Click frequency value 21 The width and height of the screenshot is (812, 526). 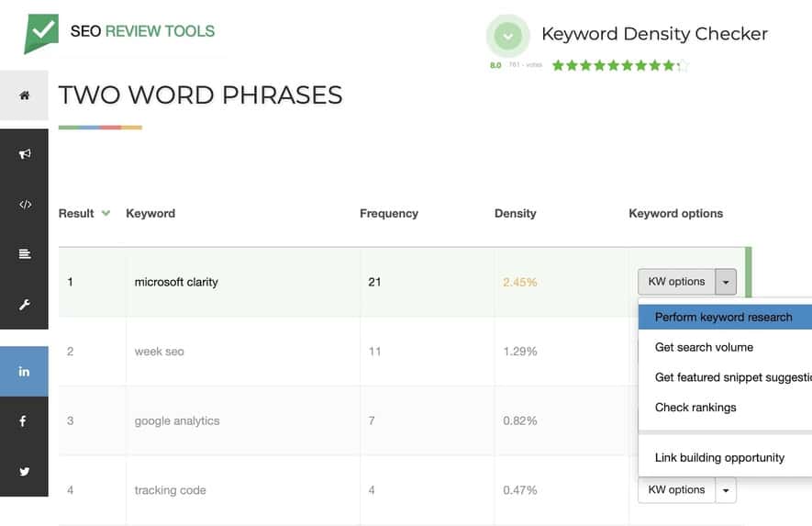point(374,282)
